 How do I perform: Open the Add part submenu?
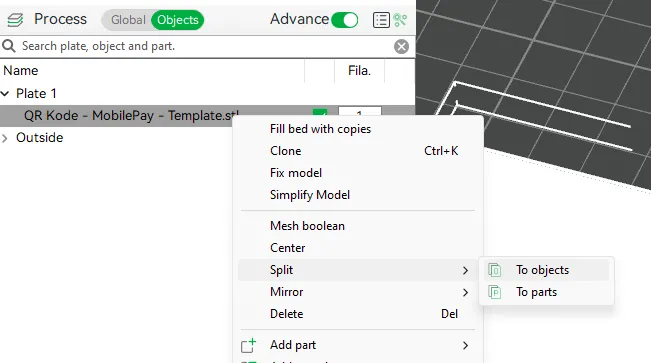358,345
